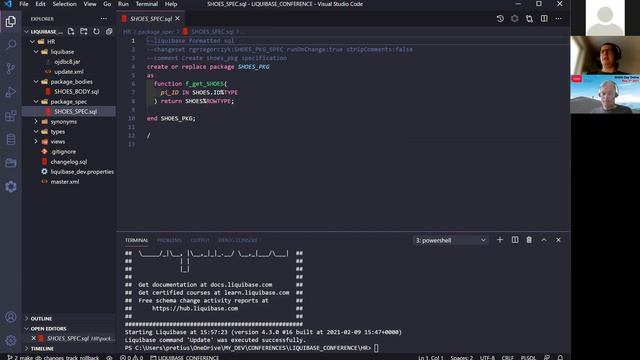Open SHOES_BODY.sql file
This screenshot has height=360, width=640.
pyautogui.click(x=76, y=91)
